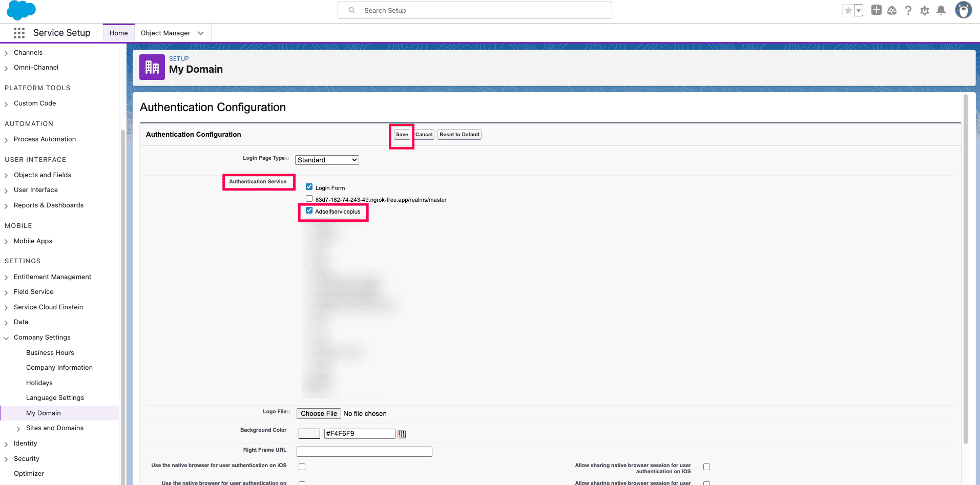Switch to the Object Manager tab

point(166,33)
